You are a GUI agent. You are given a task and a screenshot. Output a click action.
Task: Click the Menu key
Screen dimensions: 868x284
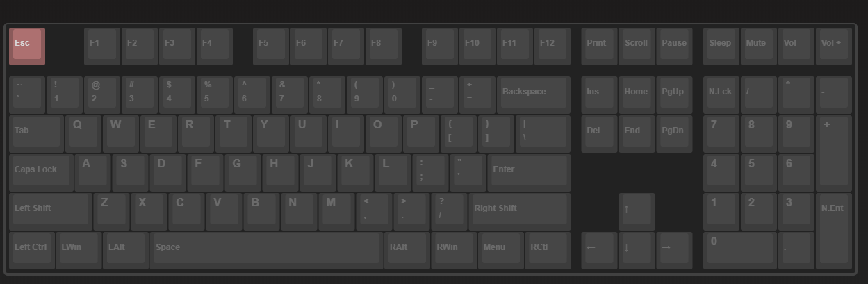tap(501, 251)
